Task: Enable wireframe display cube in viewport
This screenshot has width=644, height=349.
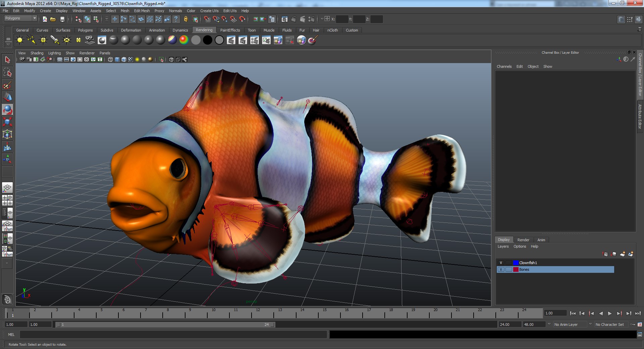Action: pos(110,59)
